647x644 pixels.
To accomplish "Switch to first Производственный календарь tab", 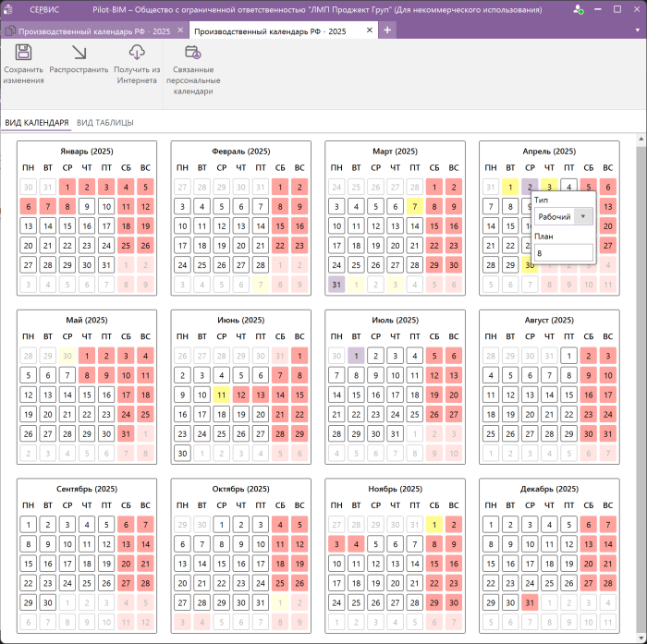I will coord(92,30).
